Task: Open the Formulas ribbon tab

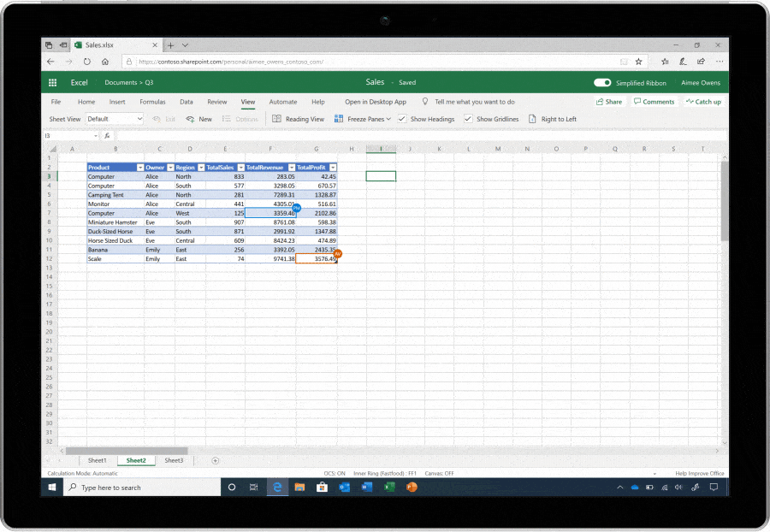Action: click(152, 102)
